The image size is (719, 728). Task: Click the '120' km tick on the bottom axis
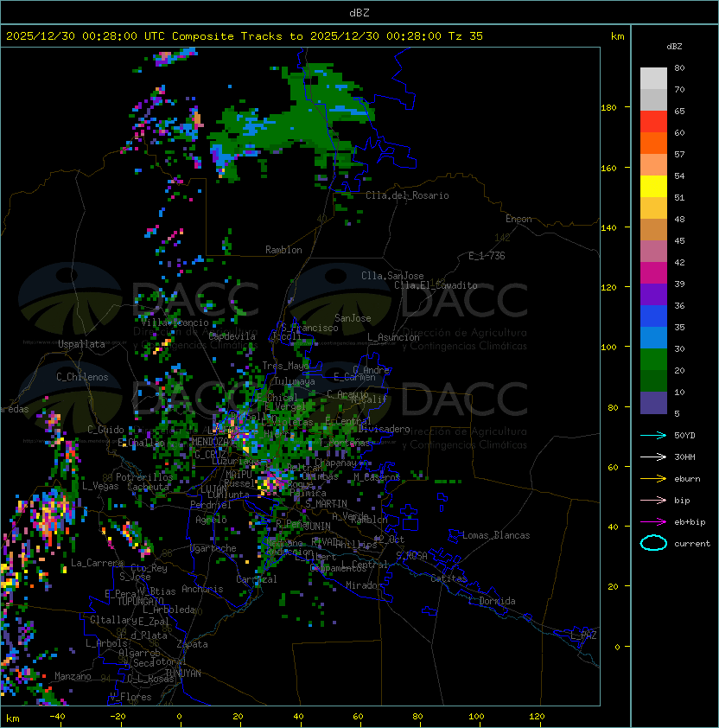[x=537, y=717]
